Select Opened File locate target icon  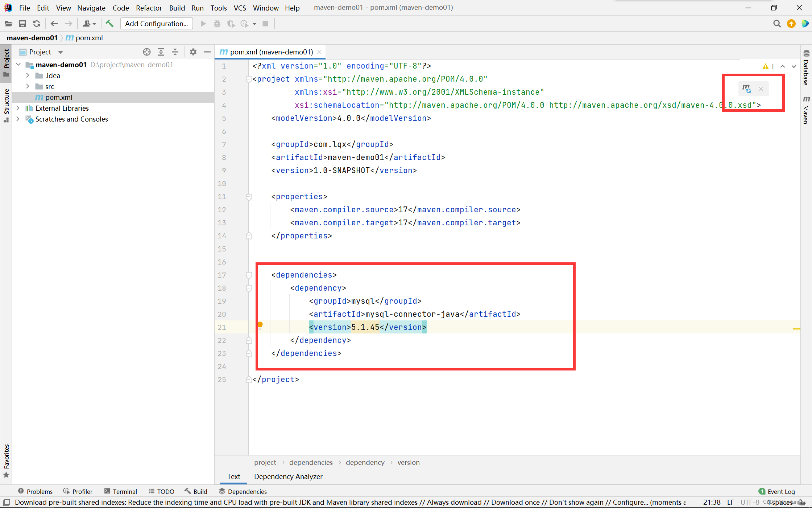(x=147, y=52)
